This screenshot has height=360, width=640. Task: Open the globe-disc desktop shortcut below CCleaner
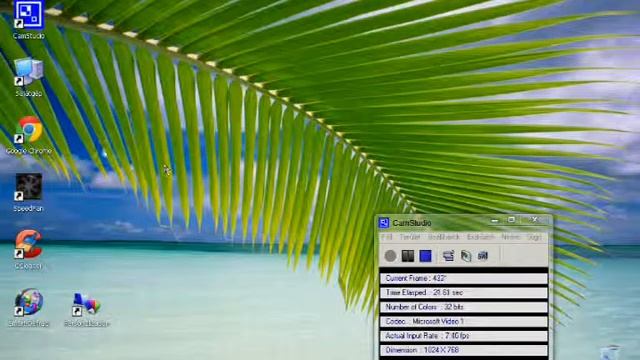click(28, 307)
